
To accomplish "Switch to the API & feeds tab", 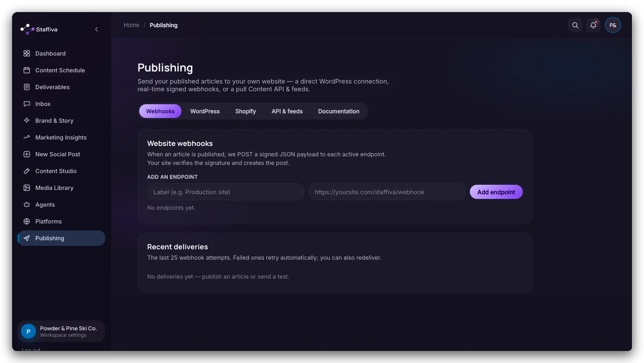I will coord(287,111).
